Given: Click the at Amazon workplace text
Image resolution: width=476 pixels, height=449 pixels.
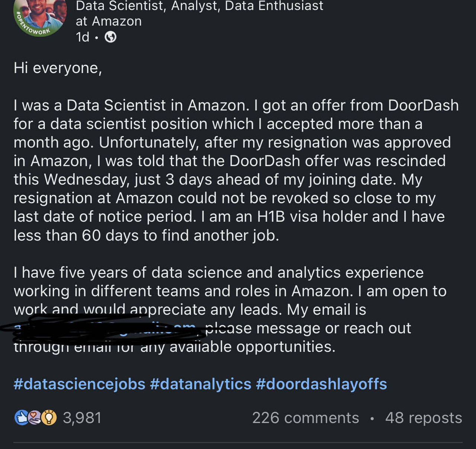Looking at the screenshot, I should click(x=109, y=21).
